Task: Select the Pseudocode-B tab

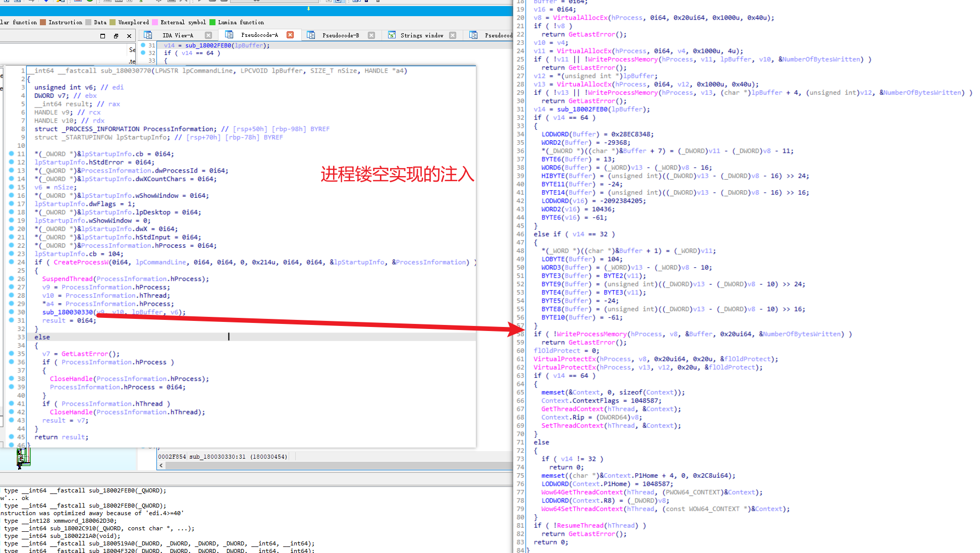Action: pyautogui.click(x=341, y=35)
